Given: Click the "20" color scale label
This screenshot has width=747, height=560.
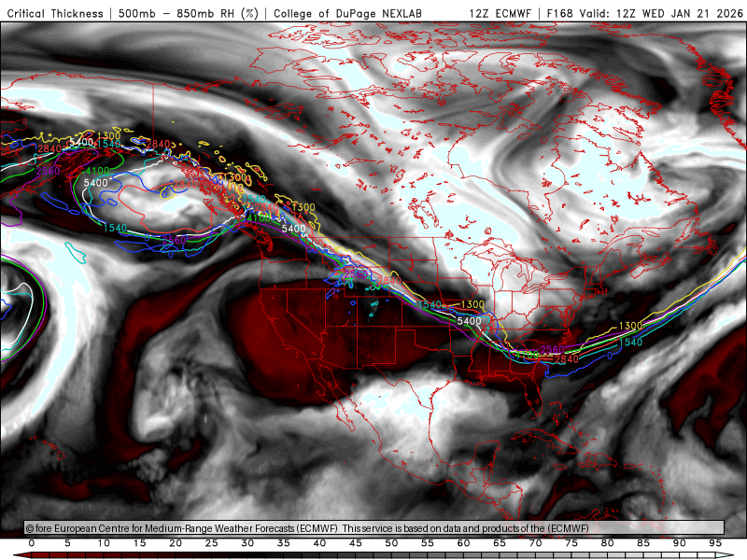Looking at the screenshot, I should pos(176,543).
